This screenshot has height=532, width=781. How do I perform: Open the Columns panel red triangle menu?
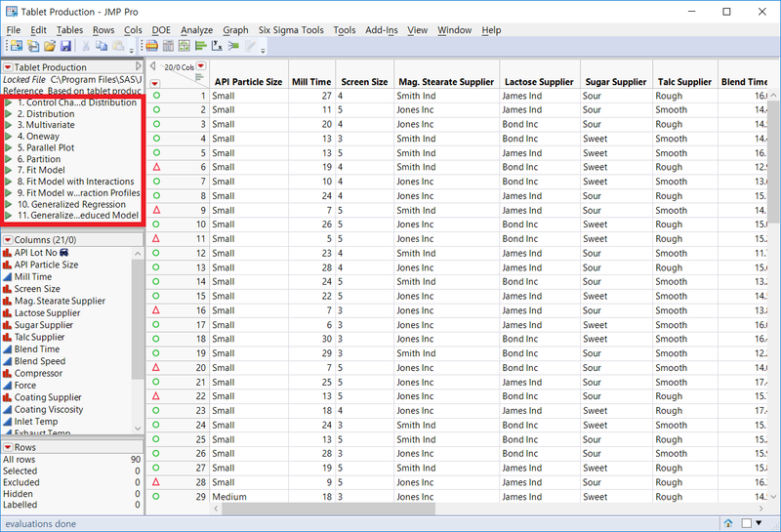point(8,240)
